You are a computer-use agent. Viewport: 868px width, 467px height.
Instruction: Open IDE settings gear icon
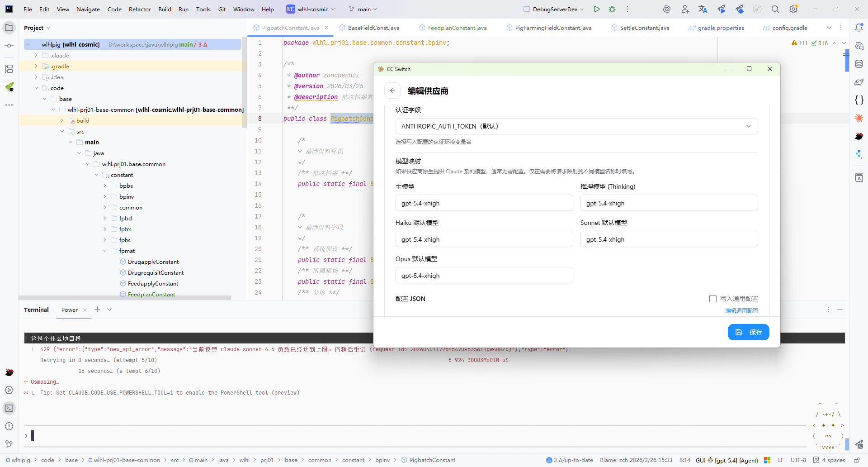click(793, 9)
